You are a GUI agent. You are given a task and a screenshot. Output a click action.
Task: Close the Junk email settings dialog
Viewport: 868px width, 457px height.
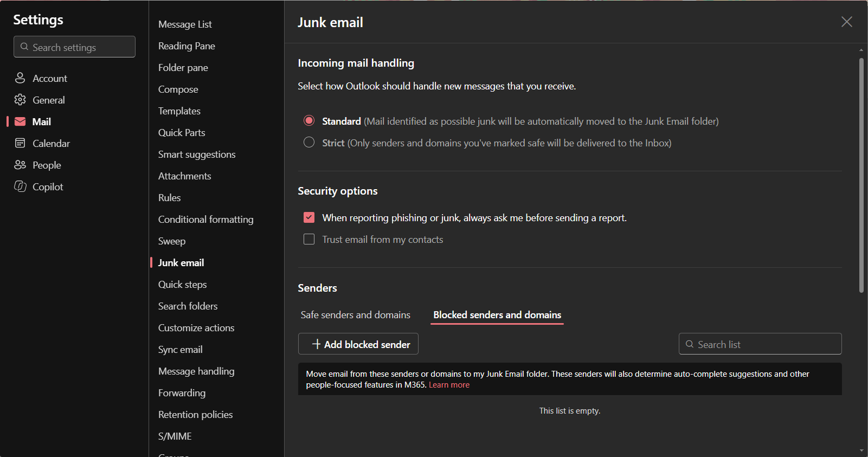tap(846, 22)
